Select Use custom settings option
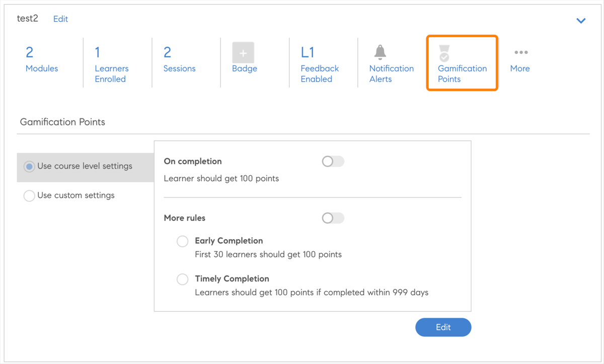This screenshot has width=604, height=364. pos(29,195)
